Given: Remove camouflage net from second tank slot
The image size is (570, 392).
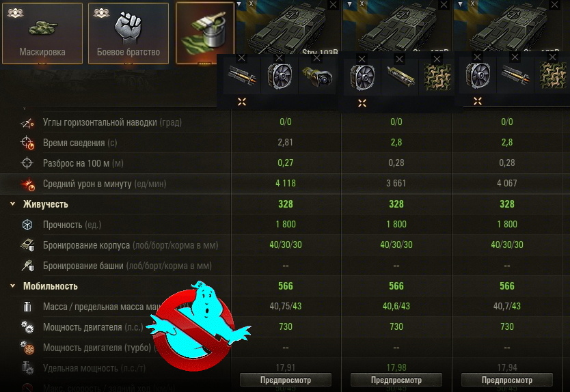Looking at the screenshot, I should click(x=437, y=59).
